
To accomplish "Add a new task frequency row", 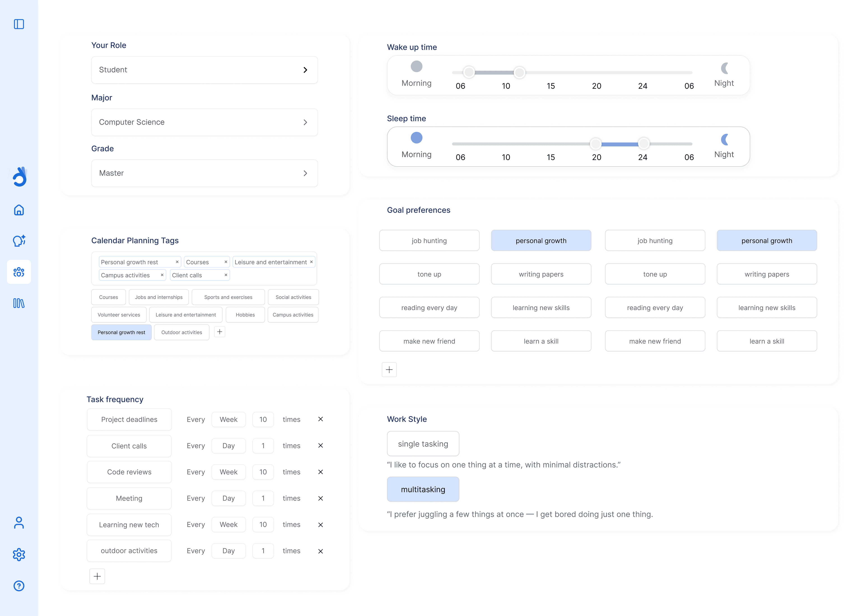I will click(x=97, y=576).
